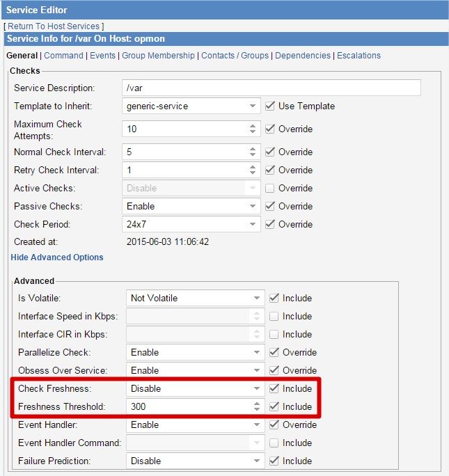Screen dimensions: 449x476
Task: Click the Service Description text field
Action: tap(271, 88)
